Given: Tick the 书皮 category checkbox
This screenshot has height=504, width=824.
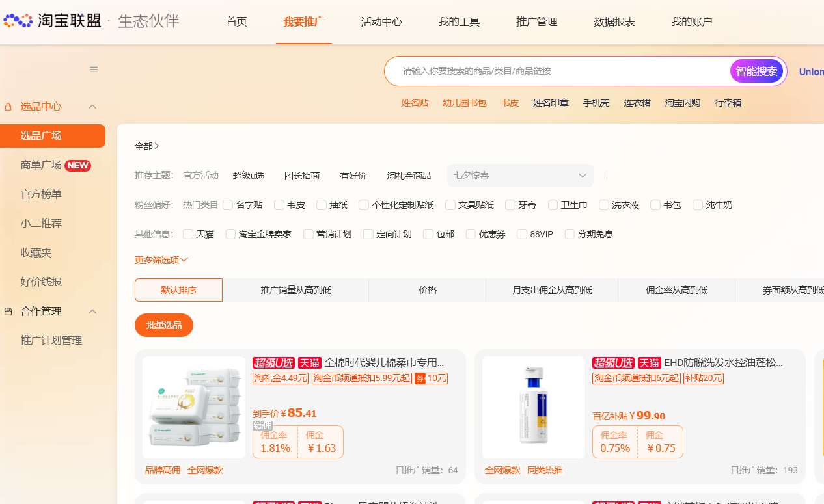Looking at the screenshot, I should [x=279, y=205].
